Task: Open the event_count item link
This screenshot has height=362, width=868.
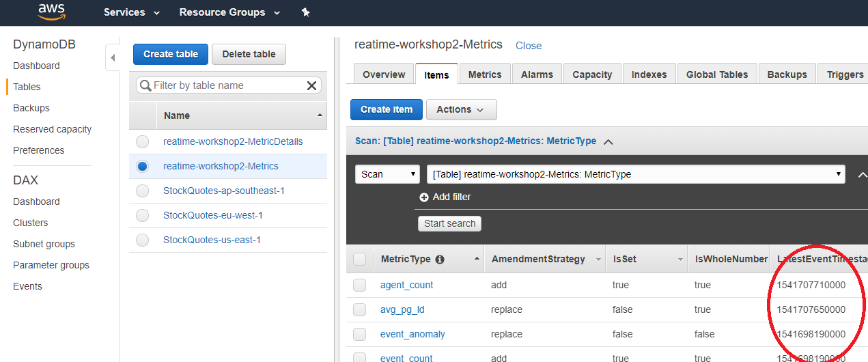Action: coord(406,358)
